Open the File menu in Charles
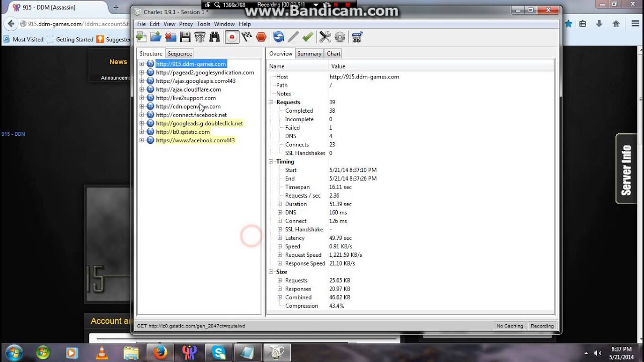This screenshot has width=644, height=362. coord(141,24)
